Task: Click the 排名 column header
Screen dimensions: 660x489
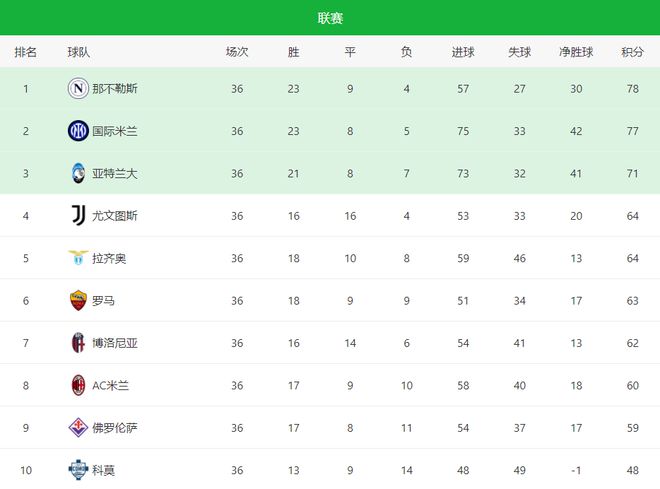Action: click(26, 52)
